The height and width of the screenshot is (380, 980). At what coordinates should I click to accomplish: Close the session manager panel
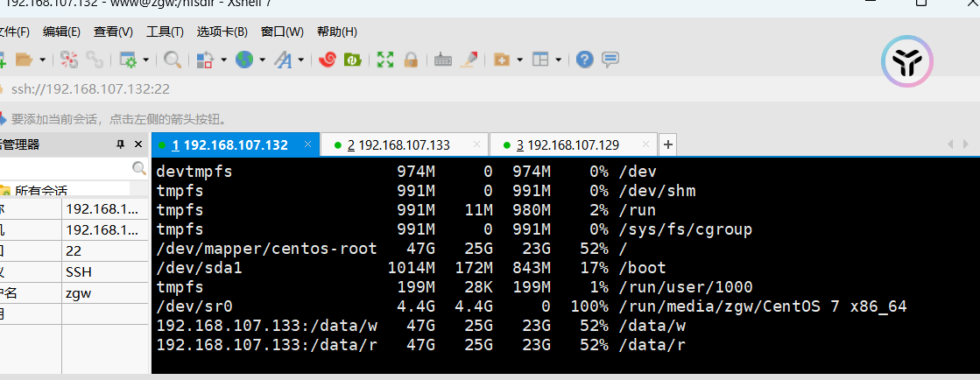pyautogui.click(x=138, y=144)
